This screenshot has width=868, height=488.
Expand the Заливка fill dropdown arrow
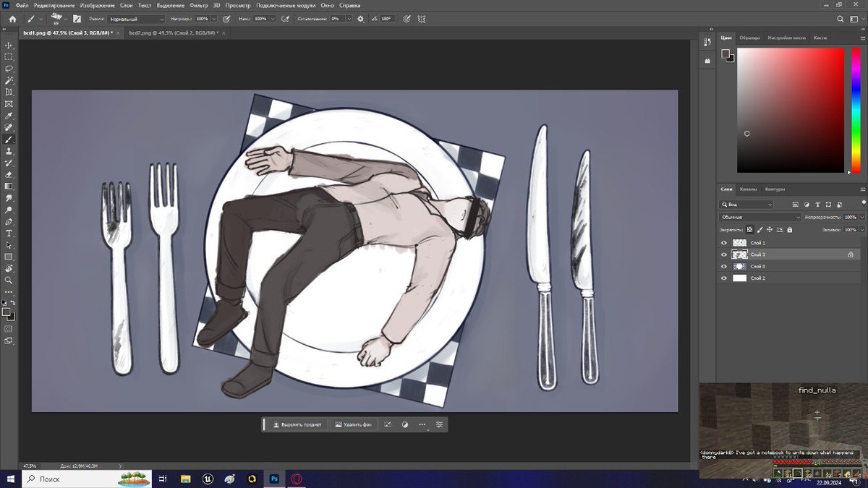coord(861,230)
